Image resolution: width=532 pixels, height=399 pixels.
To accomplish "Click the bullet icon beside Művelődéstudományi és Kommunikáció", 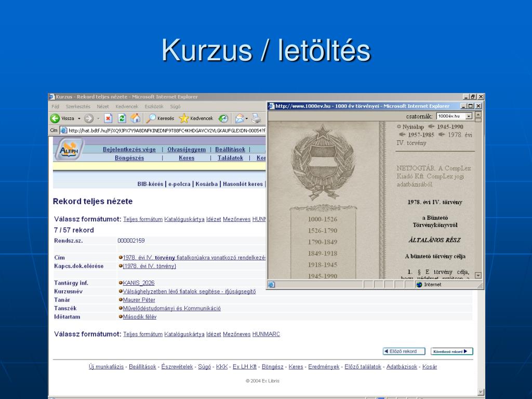I will pos(121,309).
